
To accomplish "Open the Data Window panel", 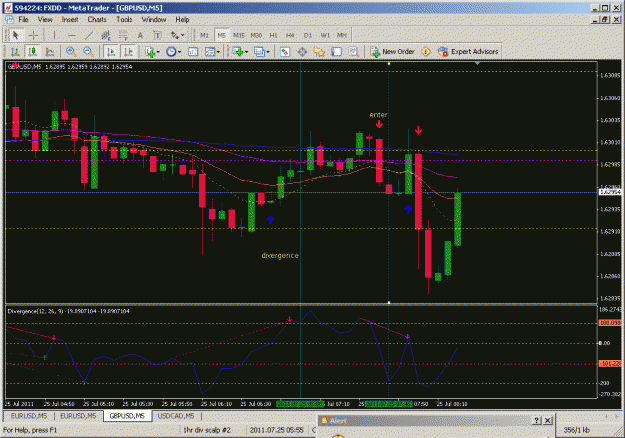I will point(302,51).
